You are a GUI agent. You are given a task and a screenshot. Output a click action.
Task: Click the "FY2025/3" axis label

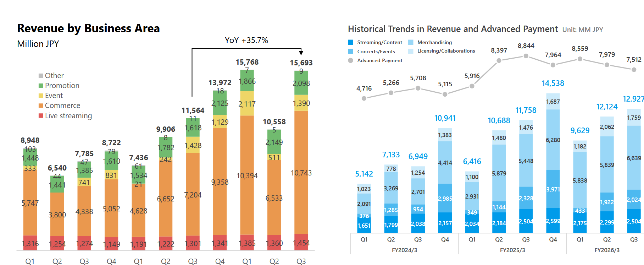(x=512, y=250)
